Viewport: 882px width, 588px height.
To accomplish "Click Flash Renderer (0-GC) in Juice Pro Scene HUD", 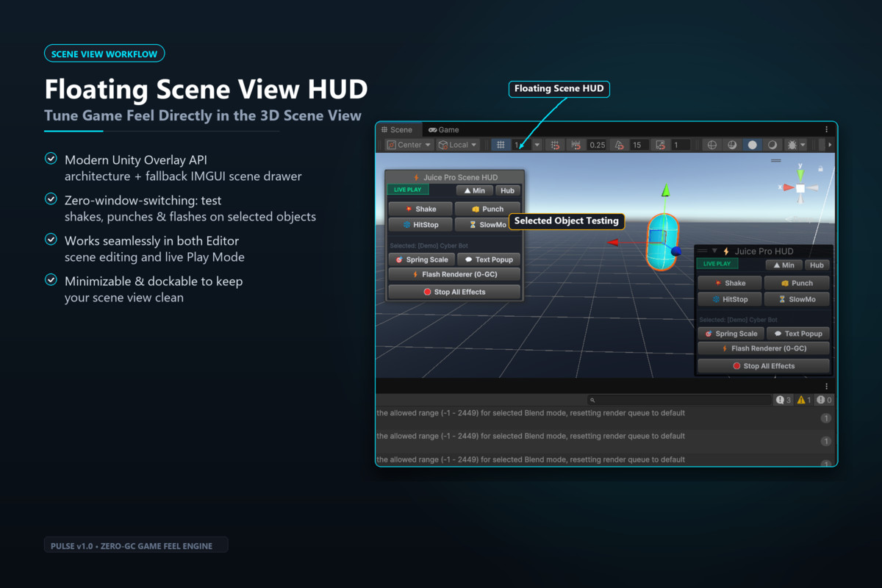I will [454, 275].
